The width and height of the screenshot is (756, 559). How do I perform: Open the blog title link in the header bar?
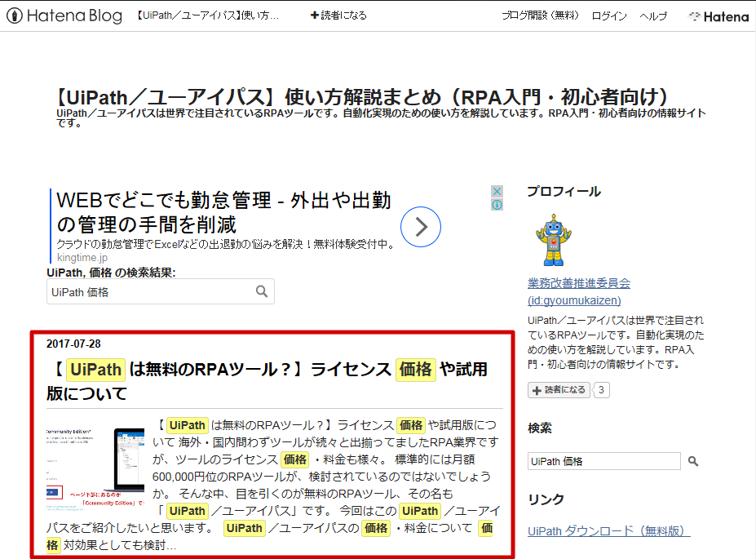207,16
